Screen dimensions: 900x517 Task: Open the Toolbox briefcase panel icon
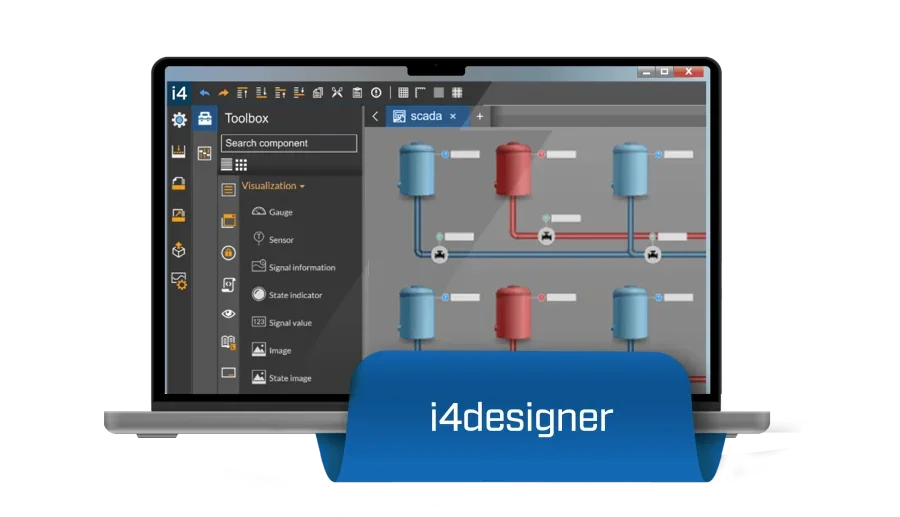click(x=205, y=118)
